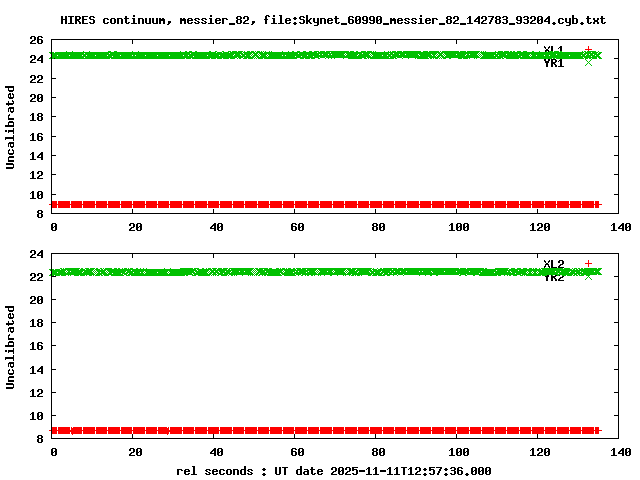Click the YR2 legend label in bottom plot

[554, 277]
